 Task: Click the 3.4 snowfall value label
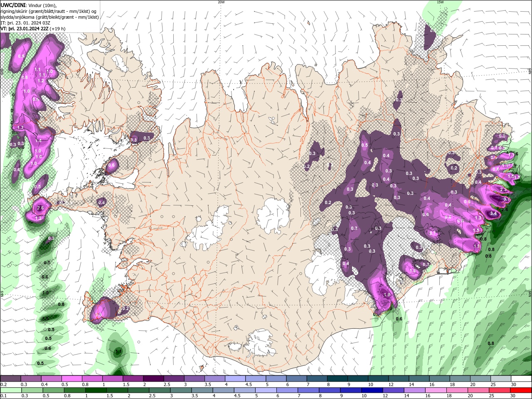click(x=493, y=213)
